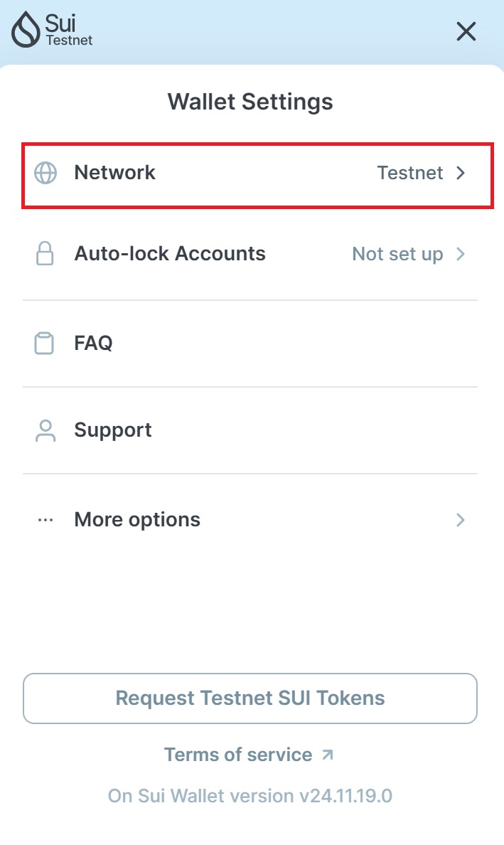Expand the Auto-lock Accounts chevron

click(x=461, y=254)
